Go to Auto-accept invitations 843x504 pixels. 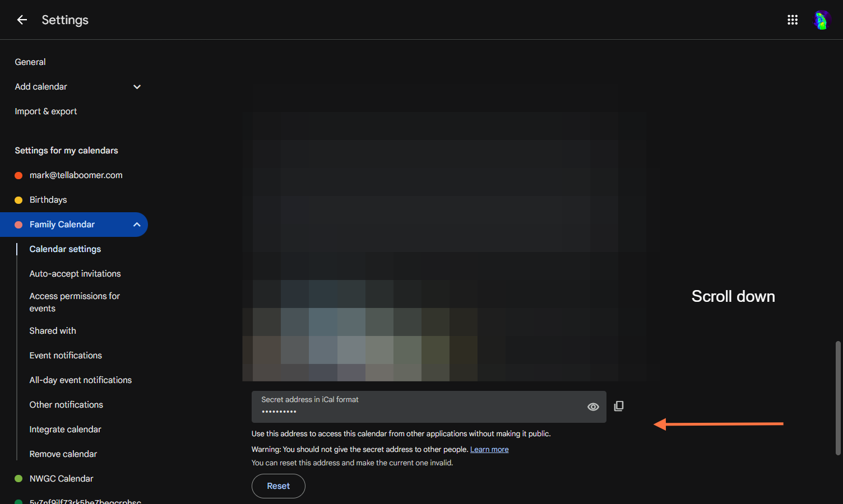coord(75,274)
